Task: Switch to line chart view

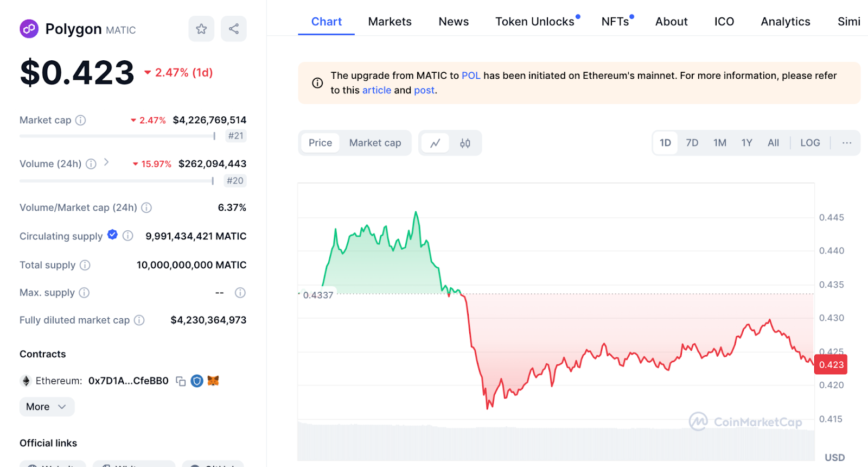Action: (435, 143)
